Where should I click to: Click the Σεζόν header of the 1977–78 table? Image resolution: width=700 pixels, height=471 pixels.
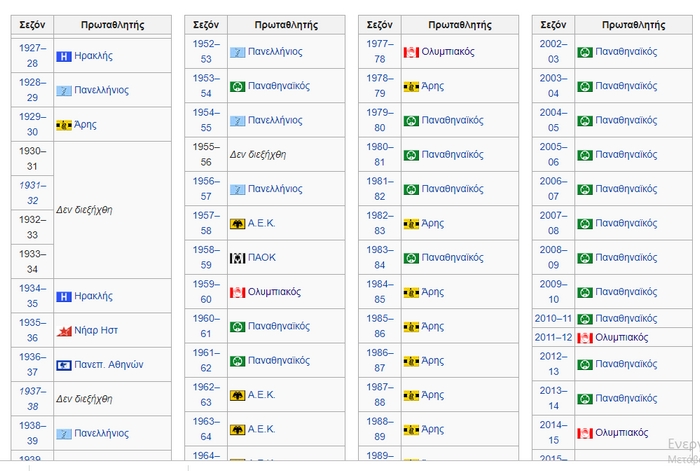pyautogui.click(x=379, y=25)
